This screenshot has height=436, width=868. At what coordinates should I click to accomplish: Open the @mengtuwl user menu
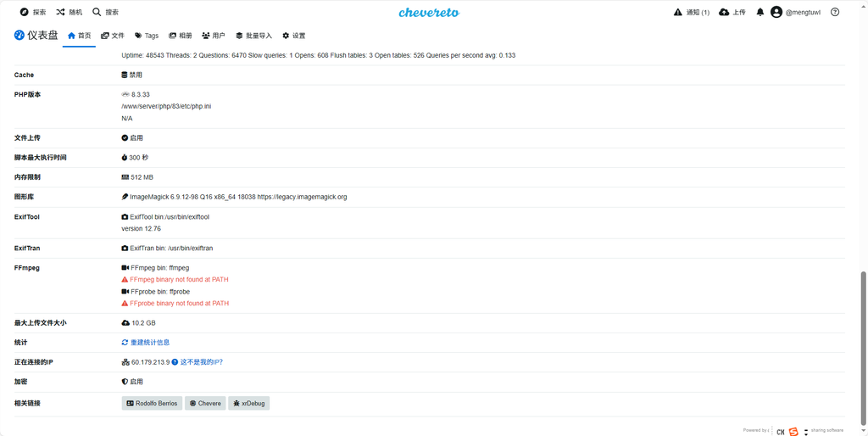795,12
